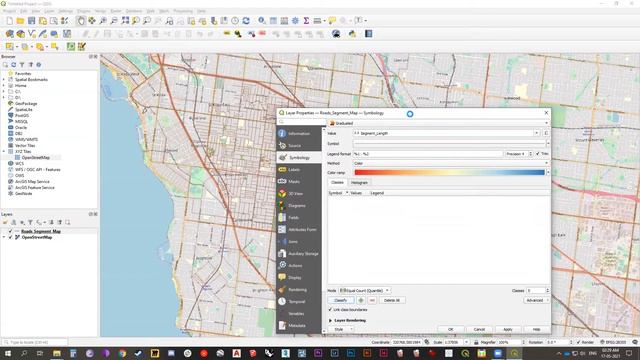The image size is (640, 360).
Task: Open Fields section in Layer Properties
Action: [299, 218]
